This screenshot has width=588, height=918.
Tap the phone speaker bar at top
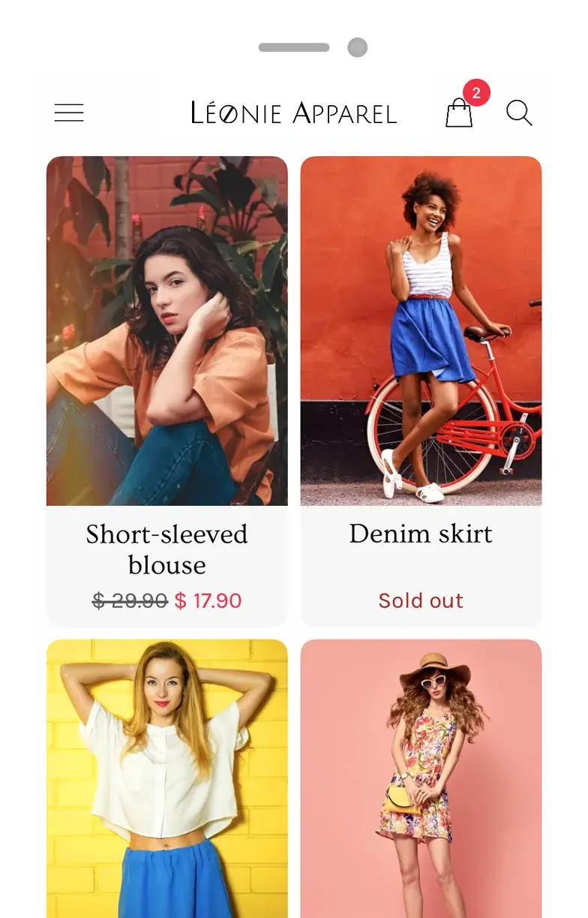(x=294, y=47)
